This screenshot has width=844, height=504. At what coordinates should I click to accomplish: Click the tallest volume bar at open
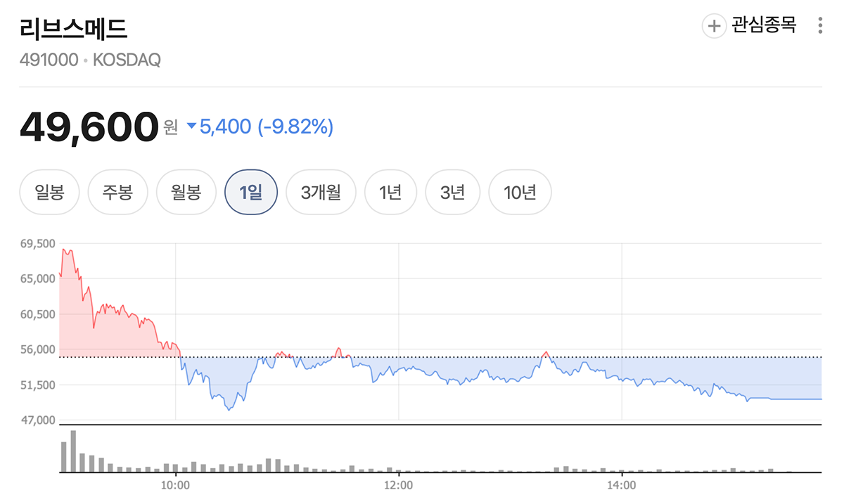[73, 451]
